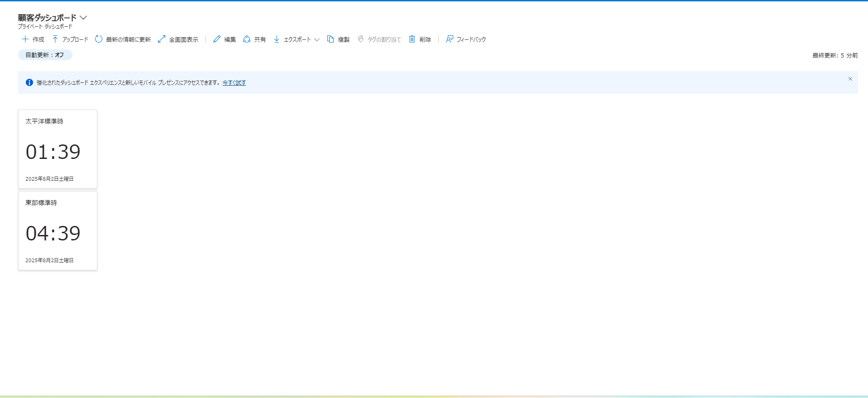Click the 編集 label
The image size is (868, 398).
(x=230, y=40)
